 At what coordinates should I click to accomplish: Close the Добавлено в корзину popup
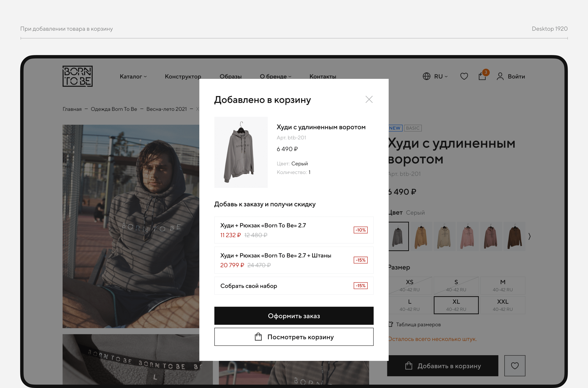coord(369,99)
